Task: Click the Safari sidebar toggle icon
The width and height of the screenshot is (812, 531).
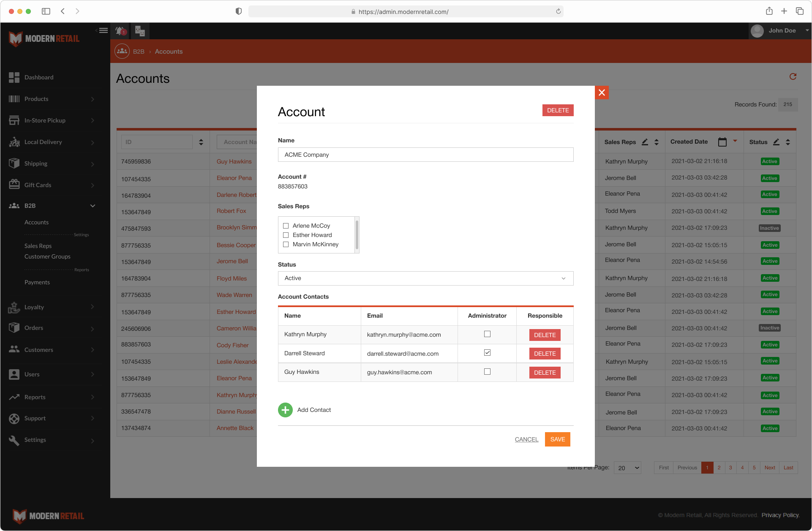Action: (x=46, y=11)
